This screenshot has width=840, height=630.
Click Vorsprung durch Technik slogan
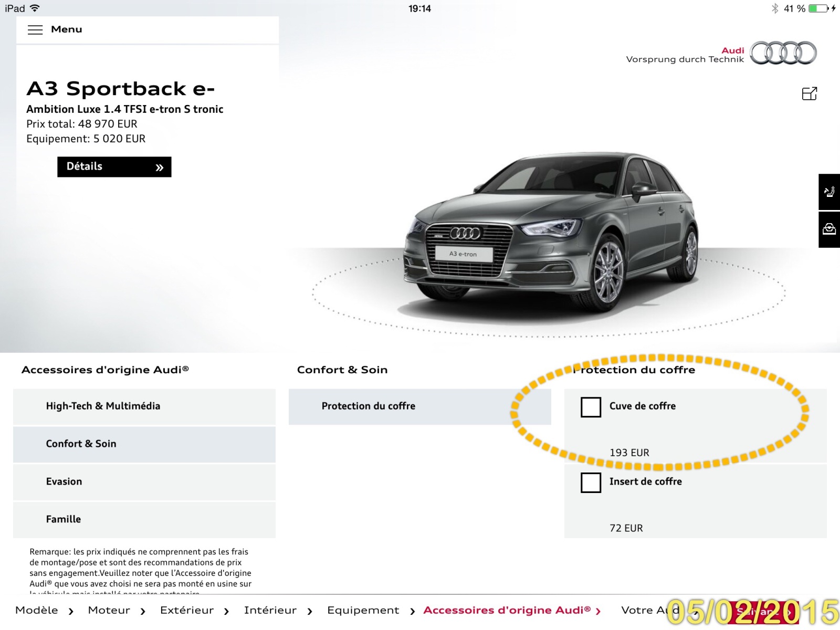point(685,59)
